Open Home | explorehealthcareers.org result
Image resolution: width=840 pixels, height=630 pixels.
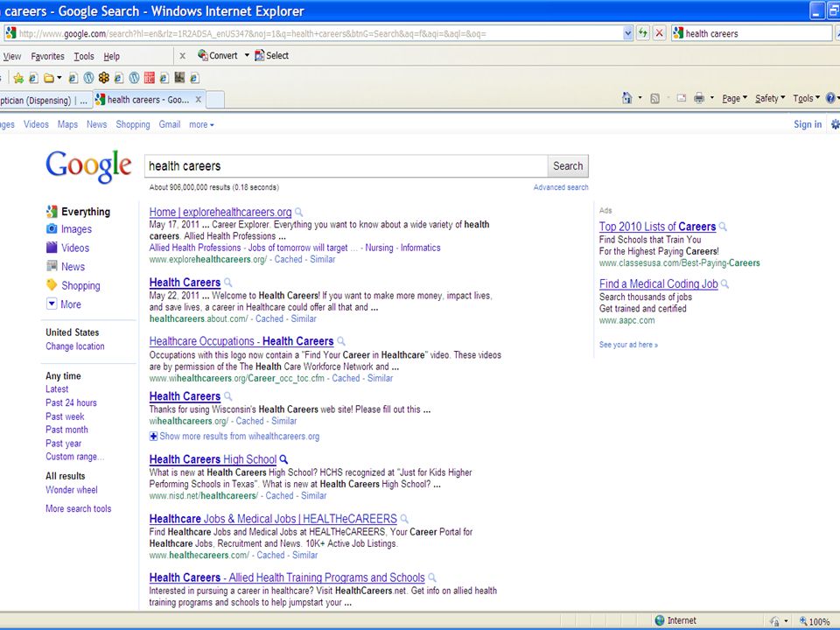pyautogui.click(x=220, y=212)
